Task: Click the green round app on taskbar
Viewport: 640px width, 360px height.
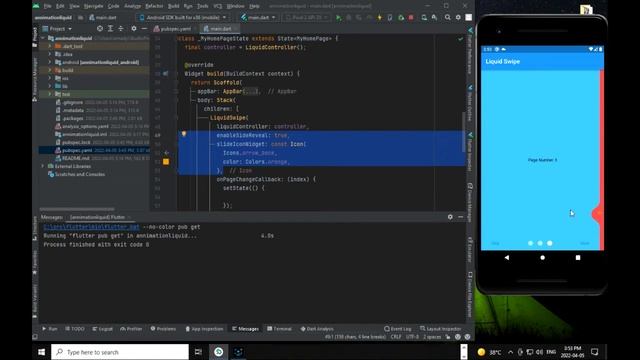Action: point(219,352)
